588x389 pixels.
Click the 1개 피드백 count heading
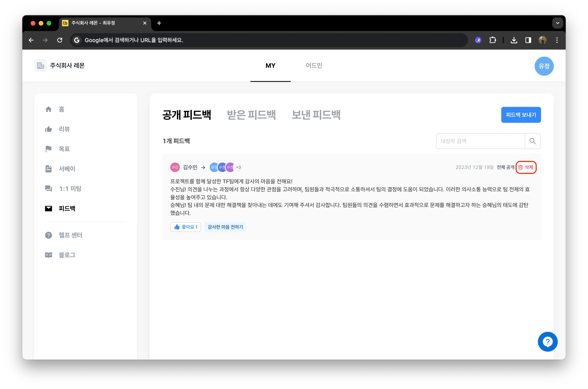pos(176,141)
